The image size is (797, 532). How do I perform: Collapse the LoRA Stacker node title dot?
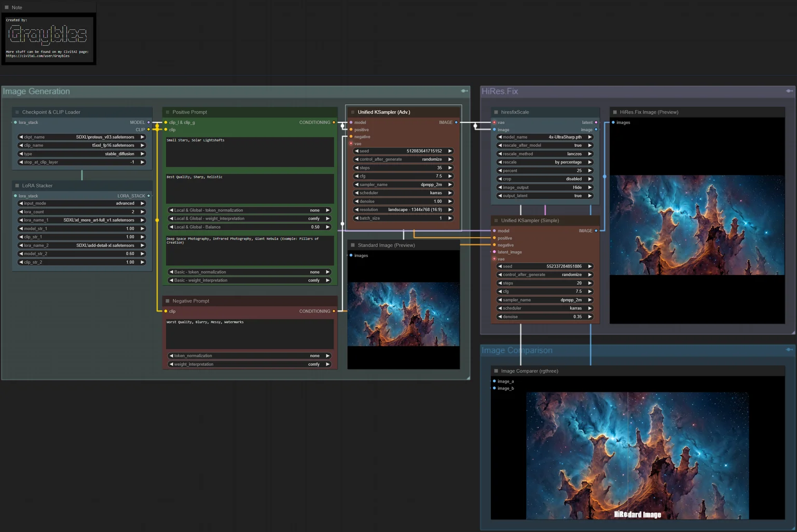(17, 185)
